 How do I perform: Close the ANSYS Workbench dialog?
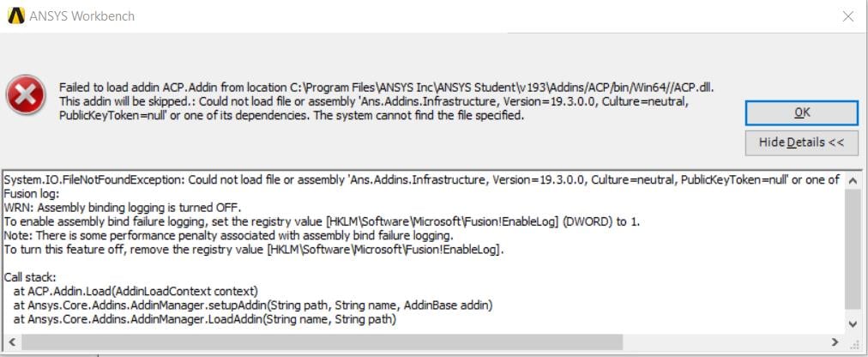[x=847, y=16]
